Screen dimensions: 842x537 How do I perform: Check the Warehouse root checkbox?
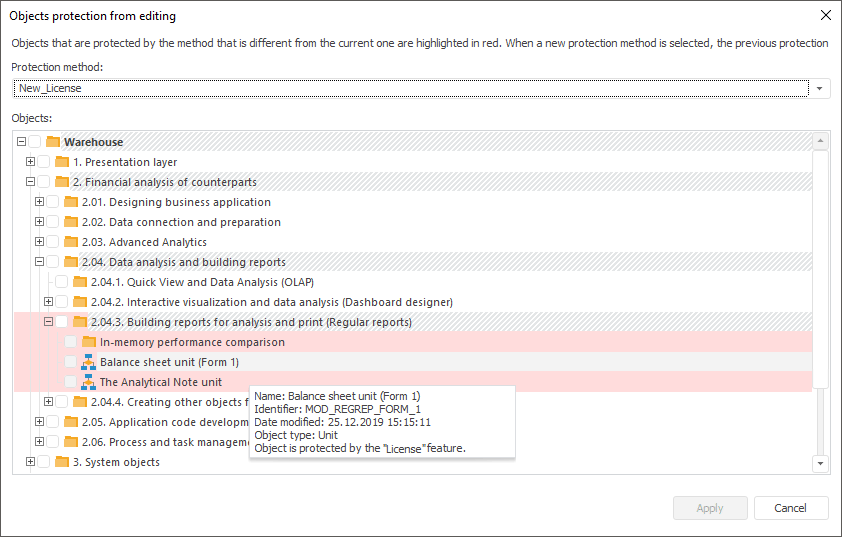click(35, 142)
